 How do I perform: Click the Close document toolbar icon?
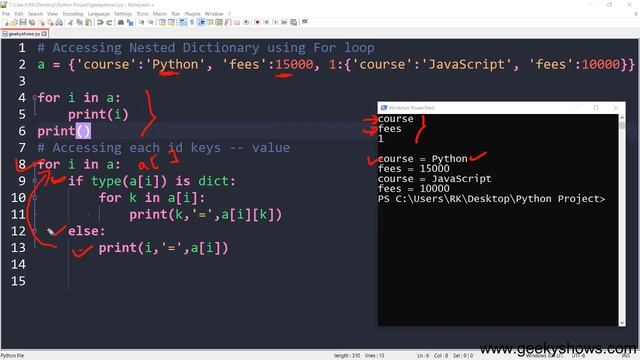[x=42, y=22]
